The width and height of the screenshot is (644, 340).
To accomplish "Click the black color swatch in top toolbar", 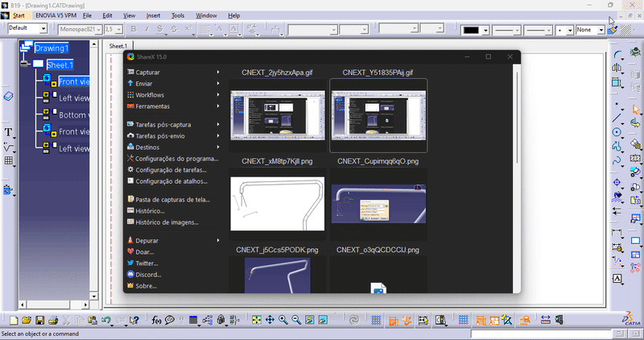I will tap(472, 31).
